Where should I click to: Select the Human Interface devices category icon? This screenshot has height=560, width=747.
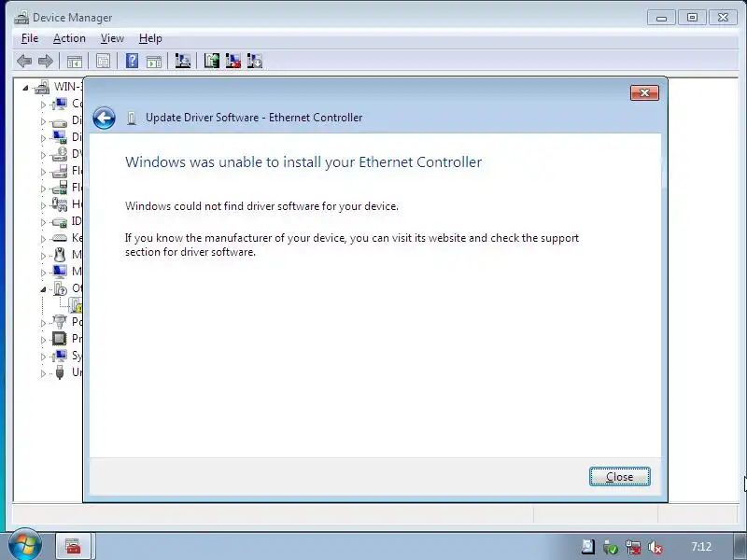click(x=60, y=204)
